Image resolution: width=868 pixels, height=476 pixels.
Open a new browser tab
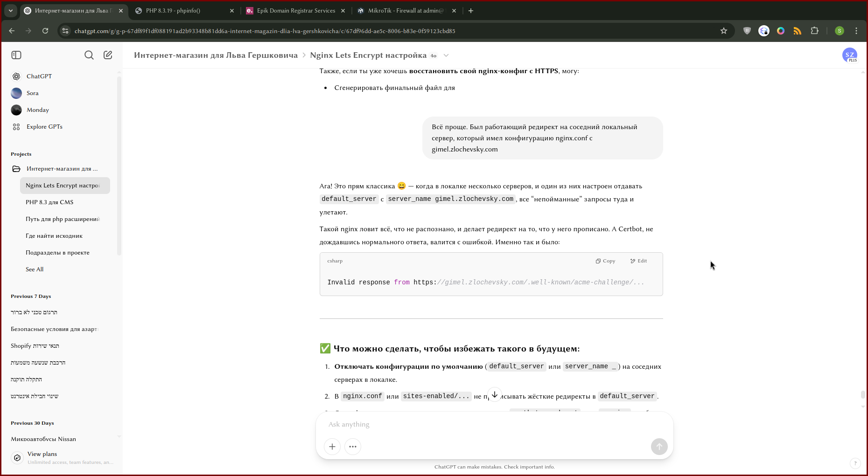[471, 11]
